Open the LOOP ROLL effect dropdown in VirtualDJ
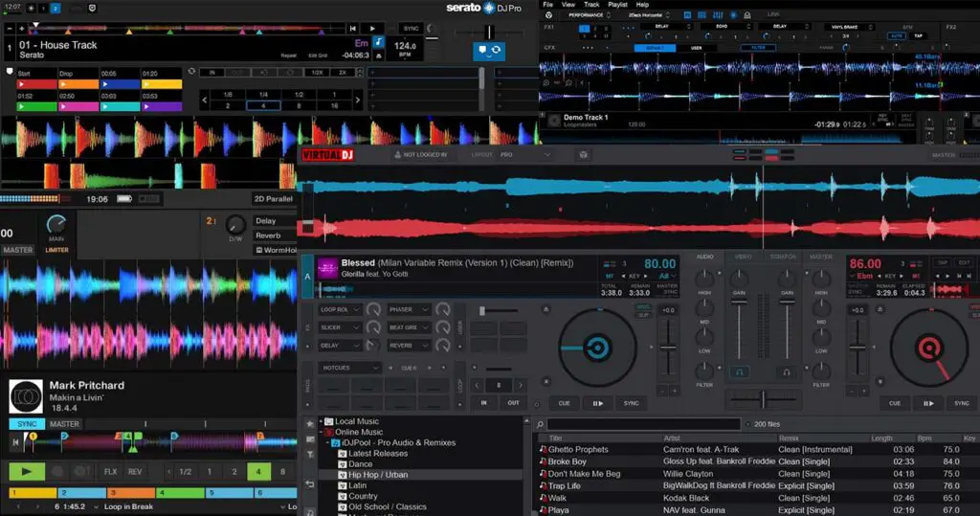This screenshot has width=980, height=516. (340, 309)
